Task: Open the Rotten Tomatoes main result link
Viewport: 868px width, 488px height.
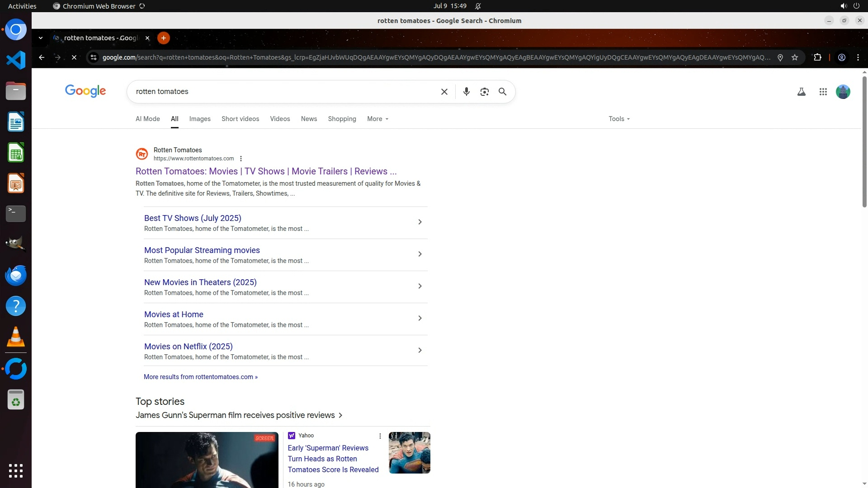Action: click(x=266, y=171)
